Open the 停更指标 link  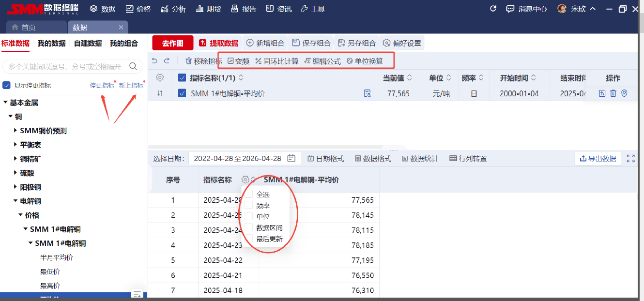(x=102, y=85)
